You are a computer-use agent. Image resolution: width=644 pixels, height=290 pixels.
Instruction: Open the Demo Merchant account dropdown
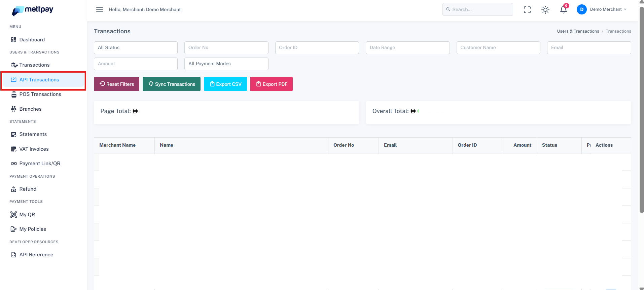pyautogui.click(x=608, y=9)
